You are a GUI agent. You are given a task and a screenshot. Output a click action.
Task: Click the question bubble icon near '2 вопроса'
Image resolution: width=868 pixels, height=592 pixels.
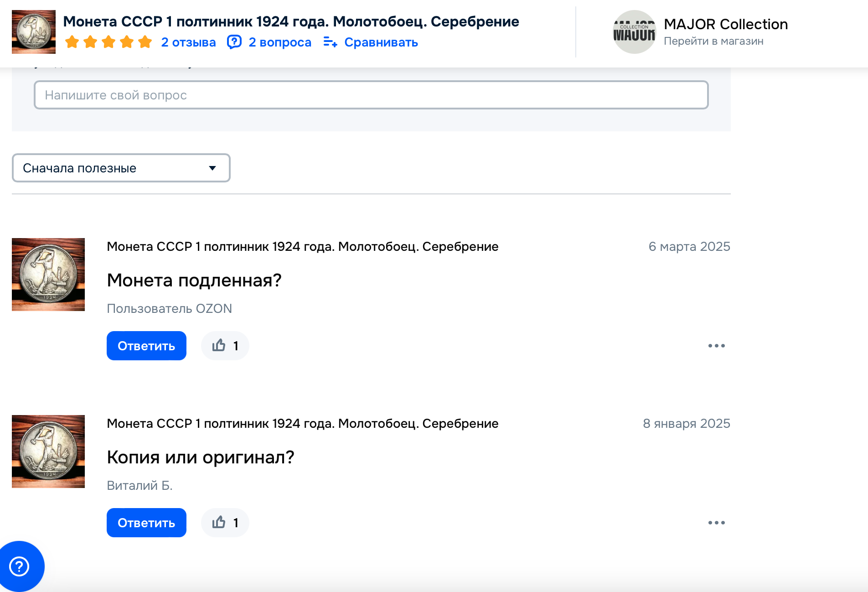coord(234,42)
